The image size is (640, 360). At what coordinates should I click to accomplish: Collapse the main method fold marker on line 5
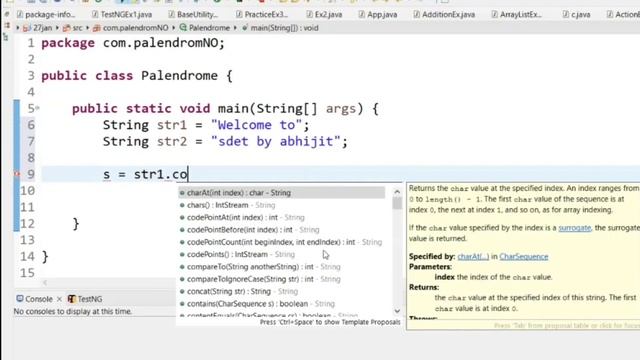[x=37, y=108]
